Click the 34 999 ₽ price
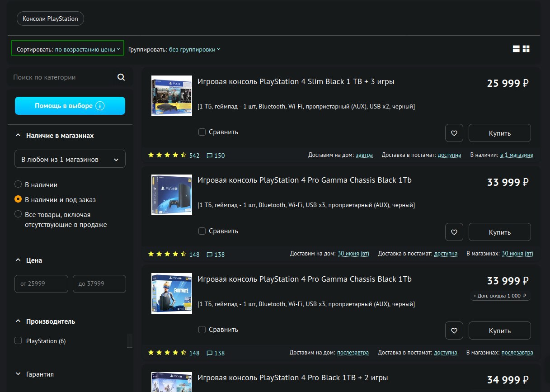 point(508,380)
